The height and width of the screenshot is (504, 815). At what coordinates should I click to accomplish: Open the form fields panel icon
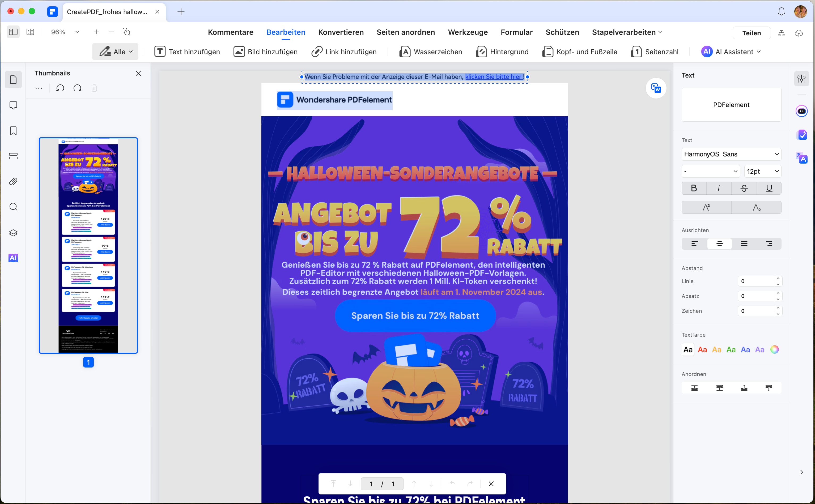click(x=13, y=156)
